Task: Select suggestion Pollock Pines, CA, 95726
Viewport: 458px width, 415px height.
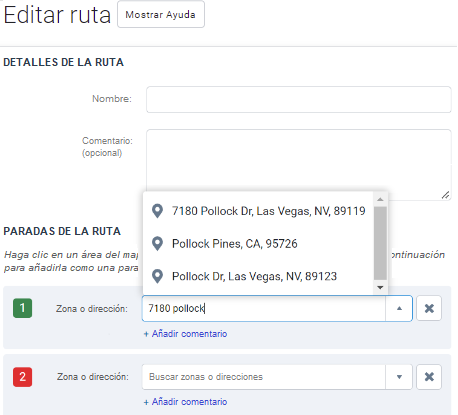Action: [258, 244]
